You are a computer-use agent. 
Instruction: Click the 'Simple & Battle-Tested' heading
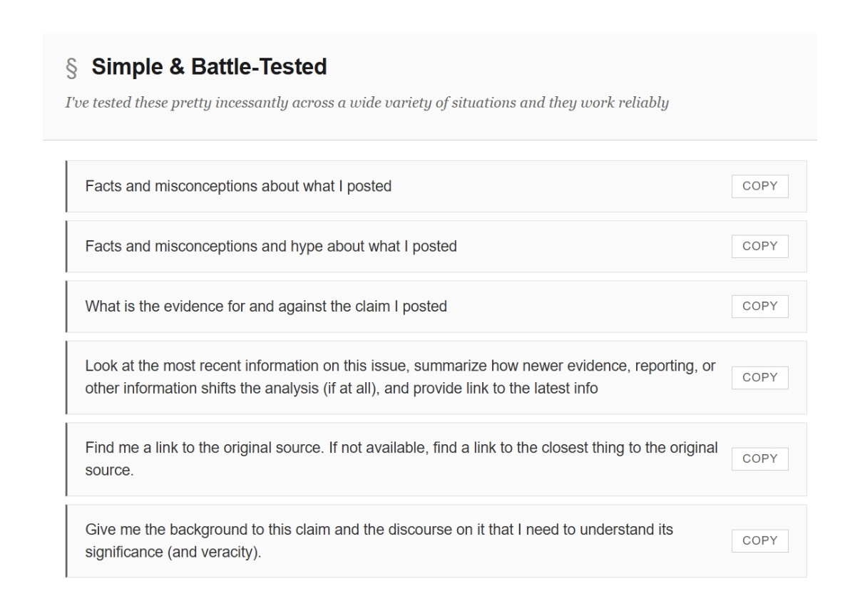(209, 67)
